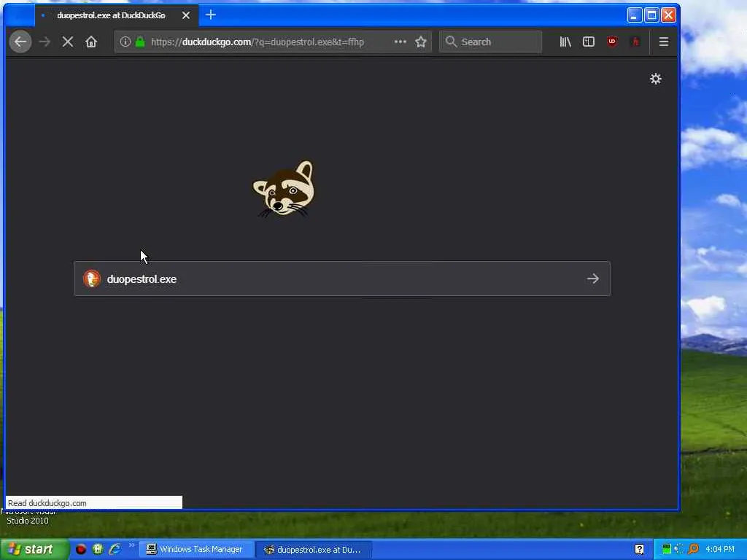Viewport: 747px width, 560px height.
Task: Open Microsoft Visual Studio 2010 desktop shortcut
Action: (28, 516)
